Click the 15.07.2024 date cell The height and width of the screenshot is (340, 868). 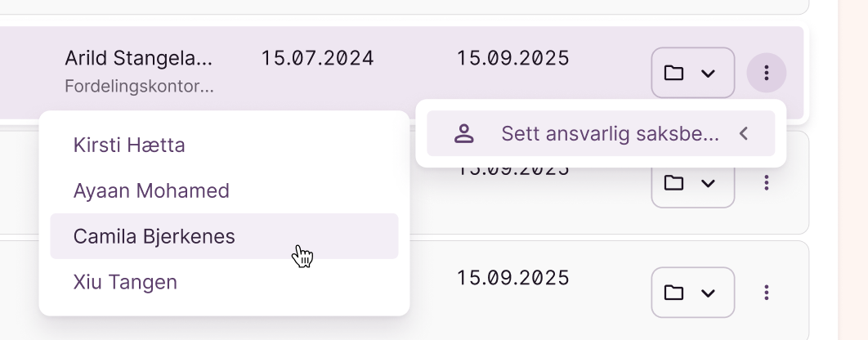point(317,59)
